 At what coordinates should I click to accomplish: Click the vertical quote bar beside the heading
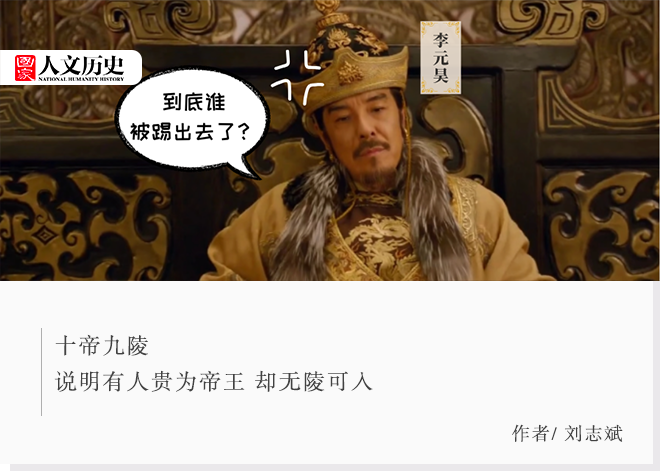(x=41, y=372)
